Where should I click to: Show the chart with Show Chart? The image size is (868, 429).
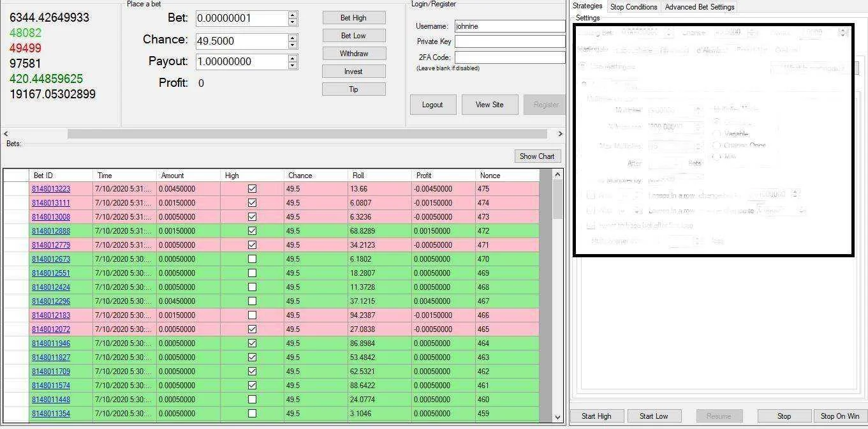point(537,156)
